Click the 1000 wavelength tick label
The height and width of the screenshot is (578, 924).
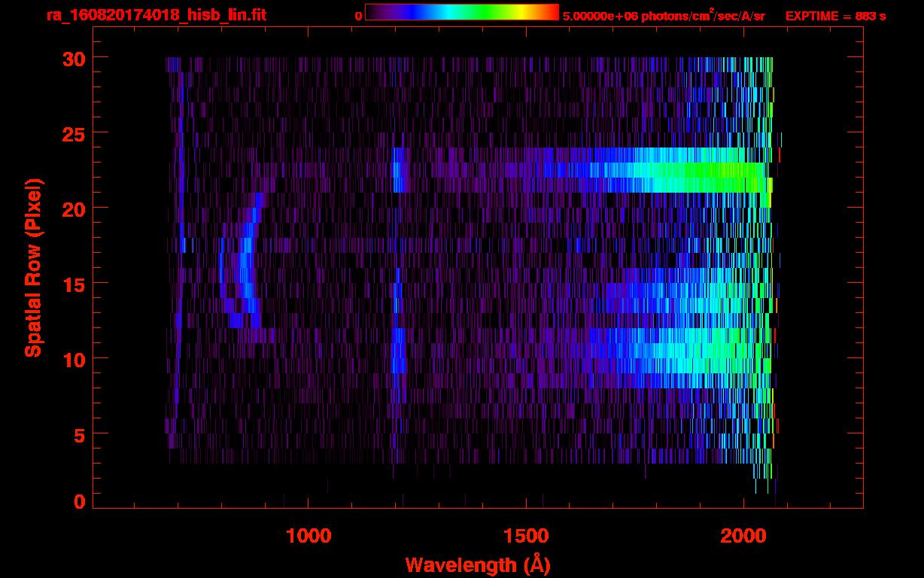click(x=309, y=537)
